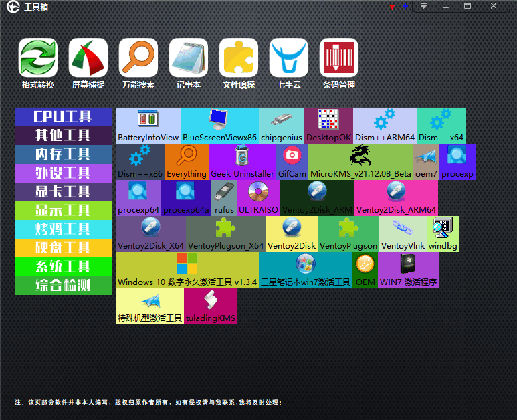Open the Ventoy2Disk_ARM64 tile
The height and width of the screenshot is (420, 517).
(x=397, y=198)
